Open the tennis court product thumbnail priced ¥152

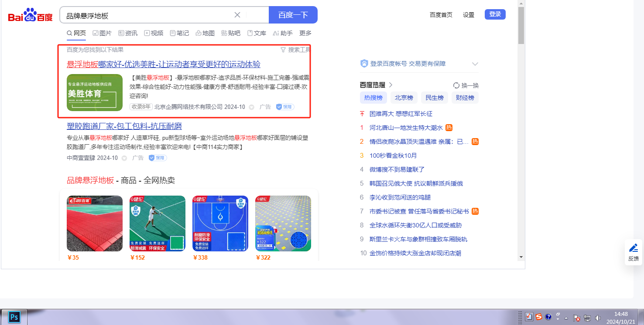[158, 223]
